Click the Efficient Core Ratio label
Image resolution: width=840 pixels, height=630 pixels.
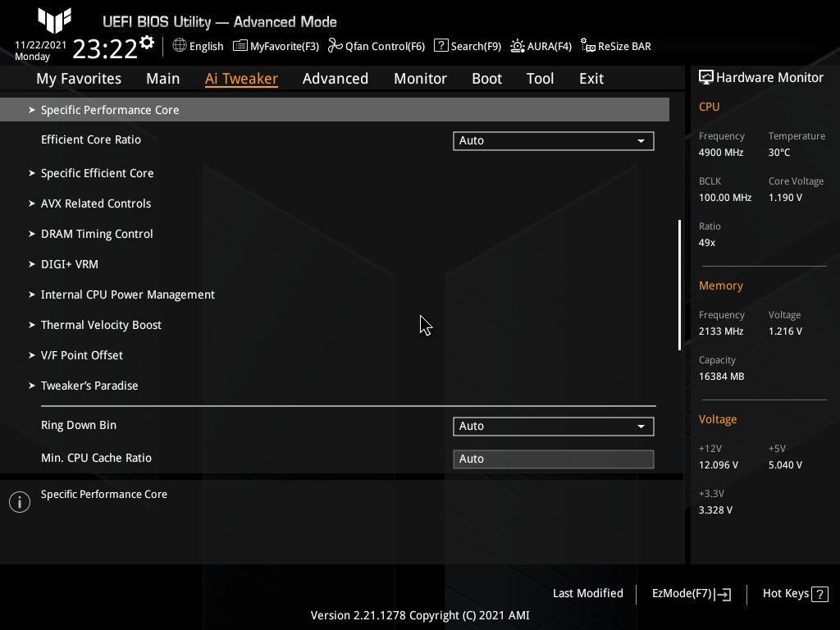(91, 139)
